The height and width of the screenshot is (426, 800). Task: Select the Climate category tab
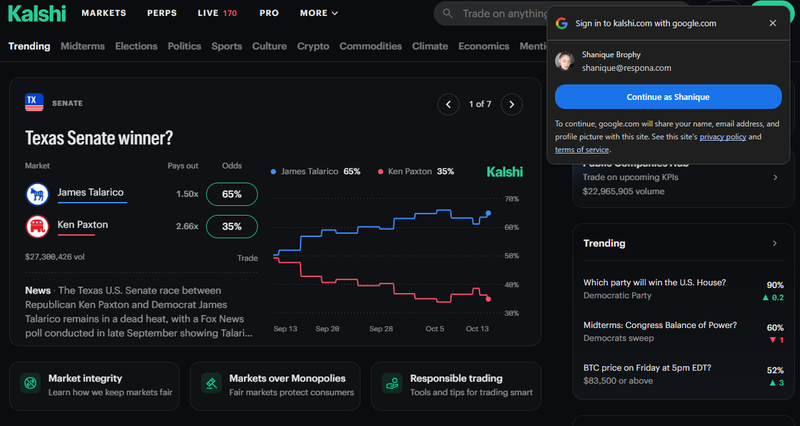click(430, 46)
